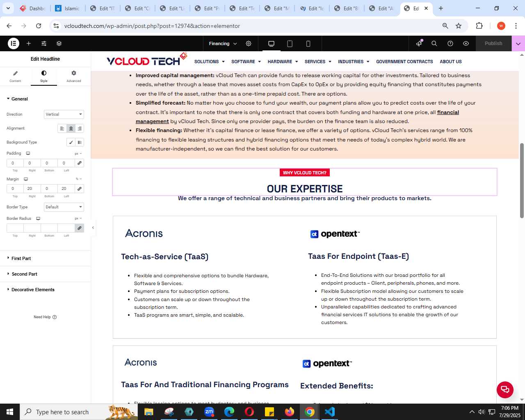Preview changes with the eye icon
The width and height of the screenshot is (525, 420).
tap(466, 43)
